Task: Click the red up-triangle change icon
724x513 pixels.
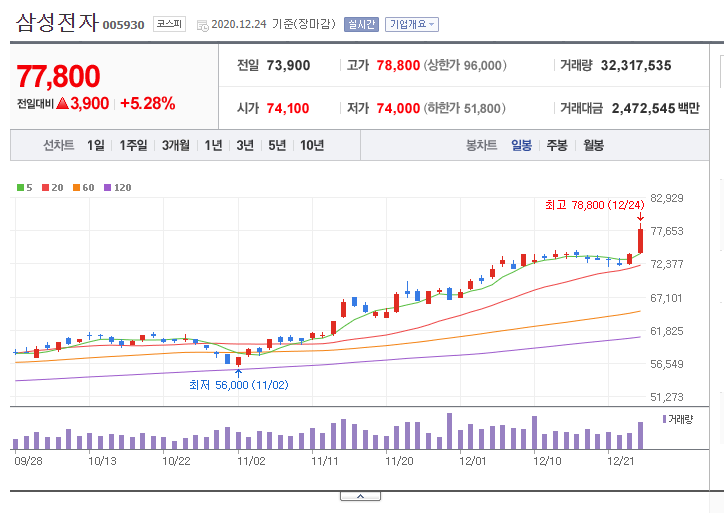Action: point(62,103)
